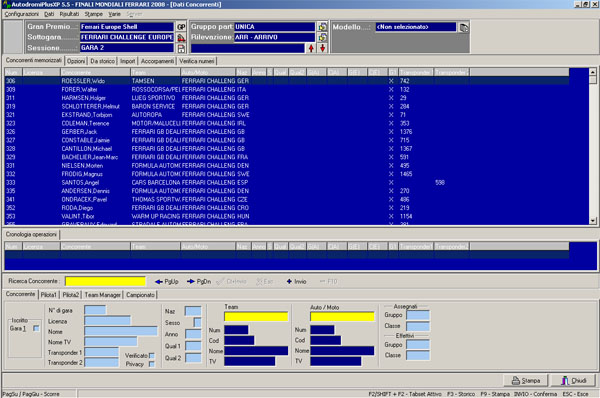This screenshot has height=398, width=600.
Task: Click the GP icon beside Gran Premio field
Action: tap(181, 27)
